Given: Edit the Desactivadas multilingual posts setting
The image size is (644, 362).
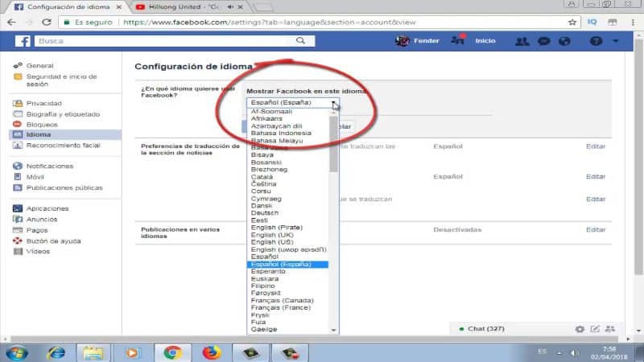Looking at the screenshot, I should [x=596, y=230].
